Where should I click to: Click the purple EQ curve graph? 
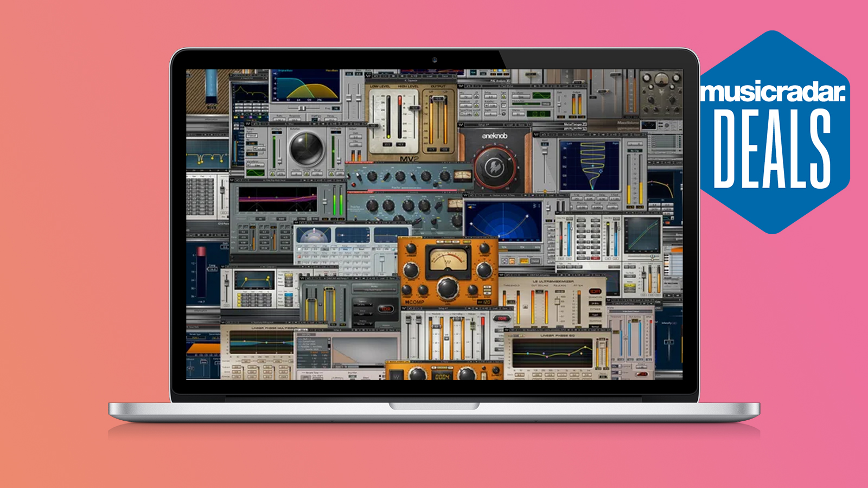tap(278, 199)
